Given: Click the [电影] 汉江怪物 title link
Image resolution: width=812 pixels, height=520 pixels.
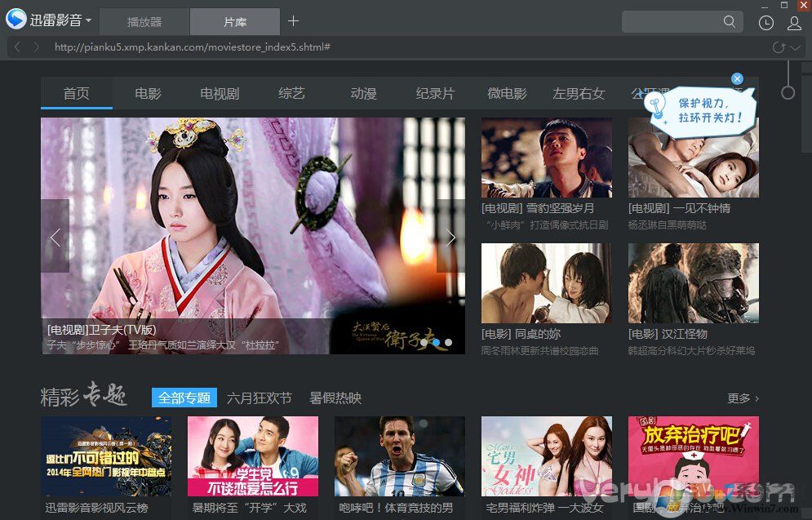Looking at the screenshot, I should click(x=668, y=334).
